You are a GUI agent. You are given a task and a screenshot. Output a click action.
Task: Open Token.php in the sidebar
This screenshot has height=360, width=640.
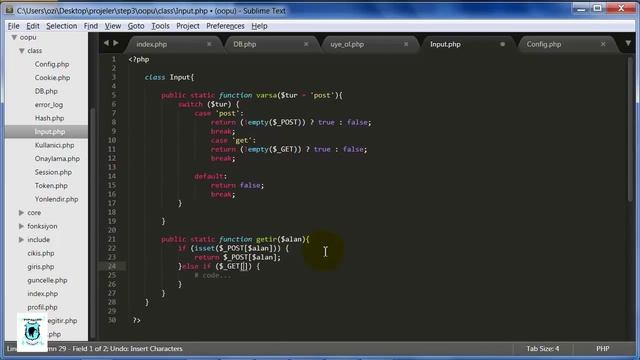pos(51,185)
